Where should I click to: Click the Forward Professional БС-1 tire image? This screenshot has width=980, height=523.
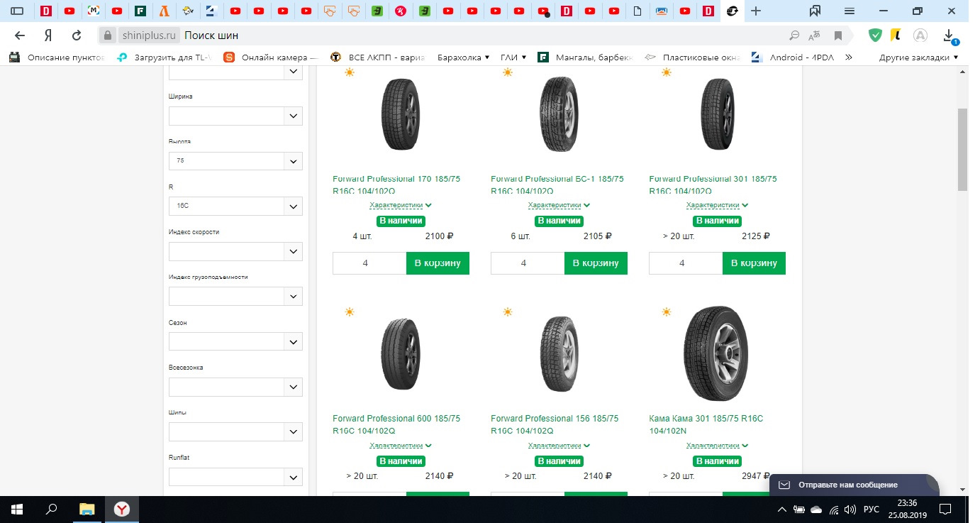(x=559, y=114)
